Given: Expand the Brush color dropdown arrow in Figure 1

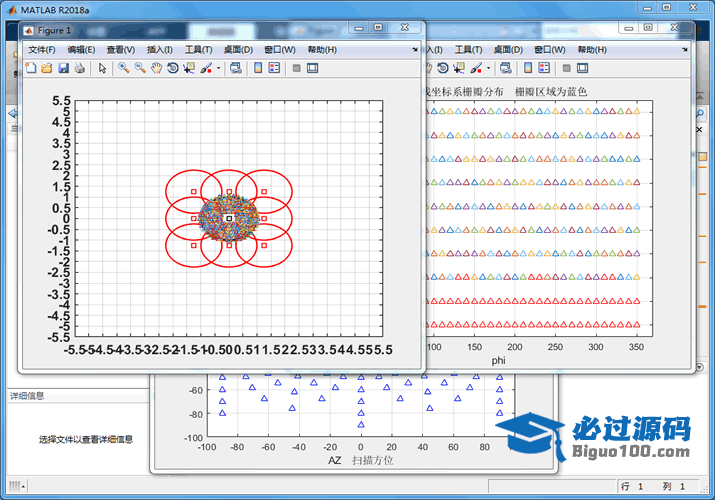Looking at the screenshot, I should click(217, 68).
